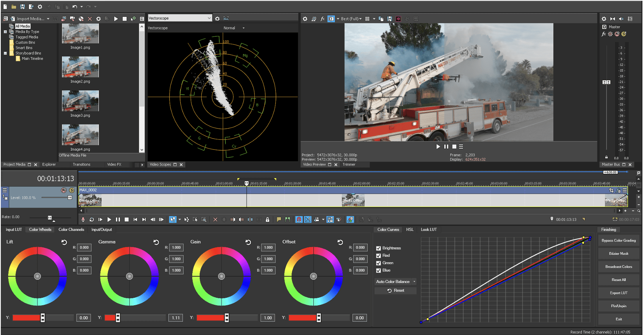Open the Best (Full) preview quality dropdown
The height and width of the screenshot is (335, 644).
tap(351, 19)
